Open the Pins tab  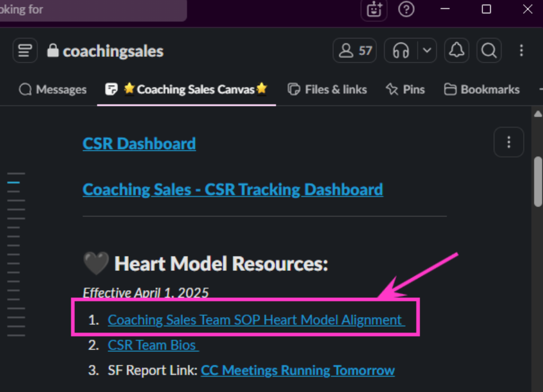click(405, 90)
